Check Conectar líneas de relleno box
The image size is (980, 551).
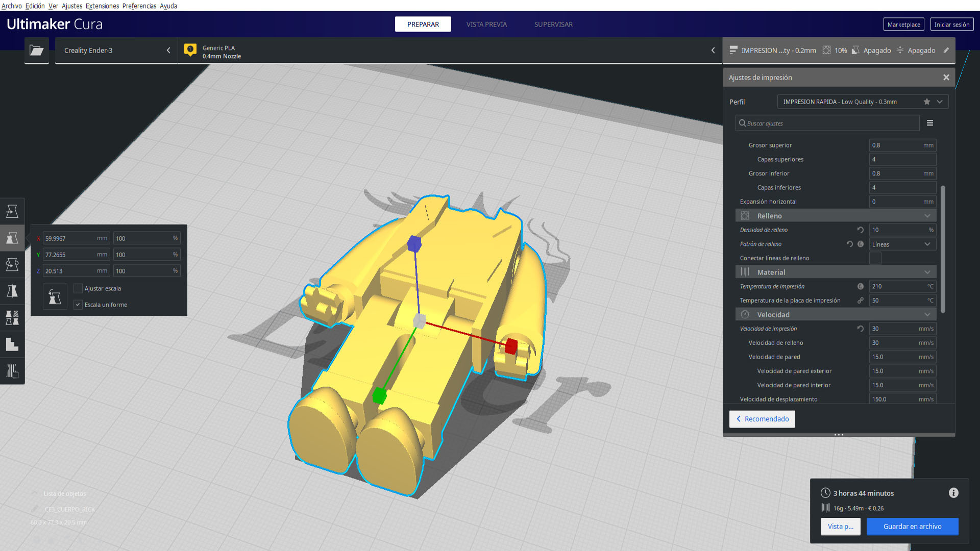875,258
